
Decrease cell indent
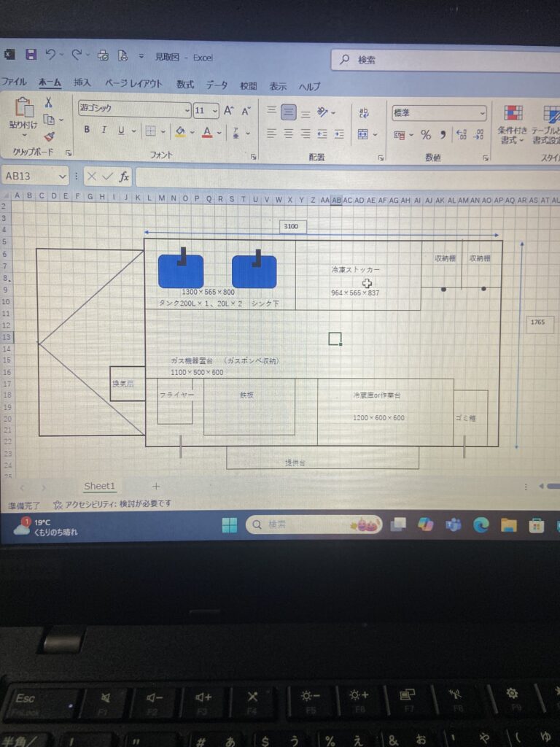(322, 134)
